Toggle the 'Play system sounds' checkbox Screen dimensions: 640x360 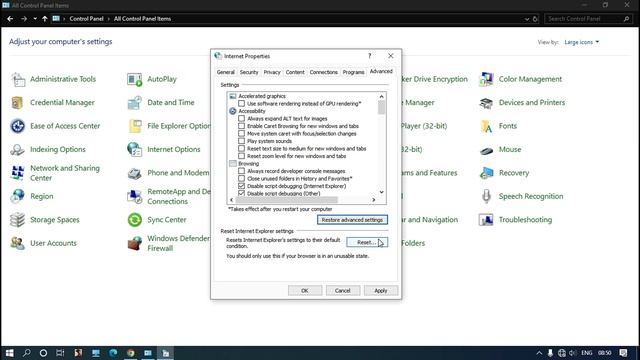242,141
